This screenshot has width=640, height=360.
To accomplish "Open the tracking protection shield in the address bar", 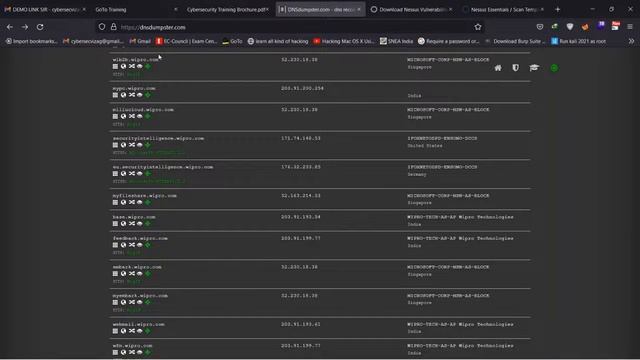I will [102, 27].
